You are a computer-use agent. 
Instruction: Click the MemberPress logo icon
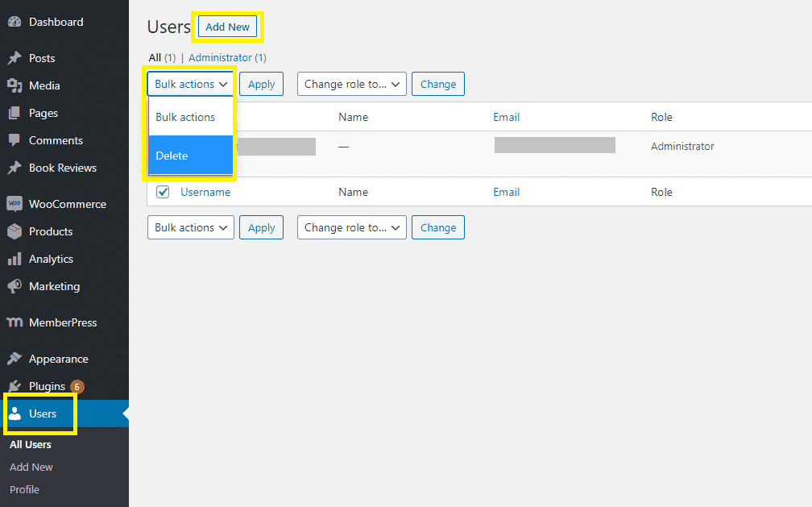[14, 323]
